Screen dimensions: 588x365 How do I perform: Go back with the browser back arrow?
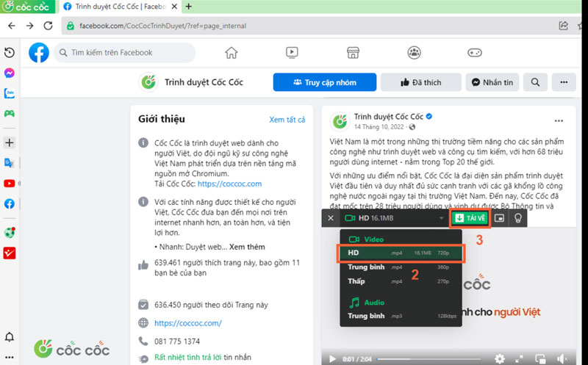pos(12,26)
